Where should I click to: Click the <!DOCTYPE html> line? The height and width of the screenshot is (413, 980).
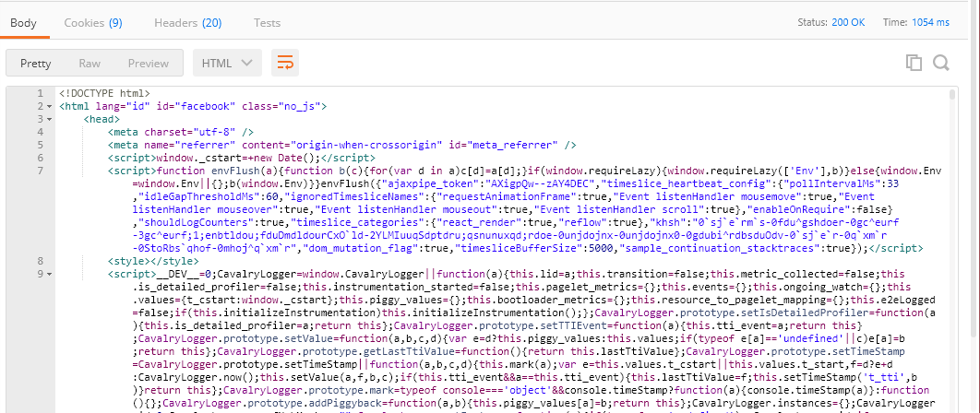[104, 93]
